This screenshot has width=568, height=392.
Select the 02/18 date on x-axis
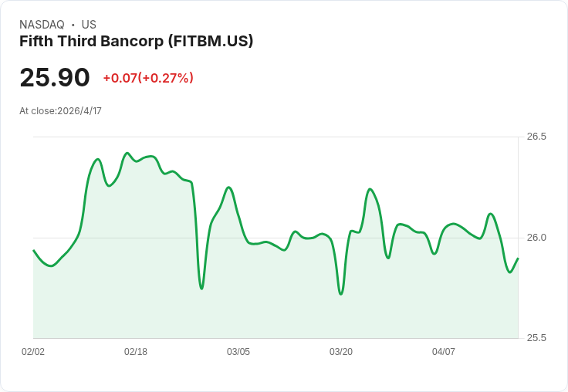[x=136, y=352]
